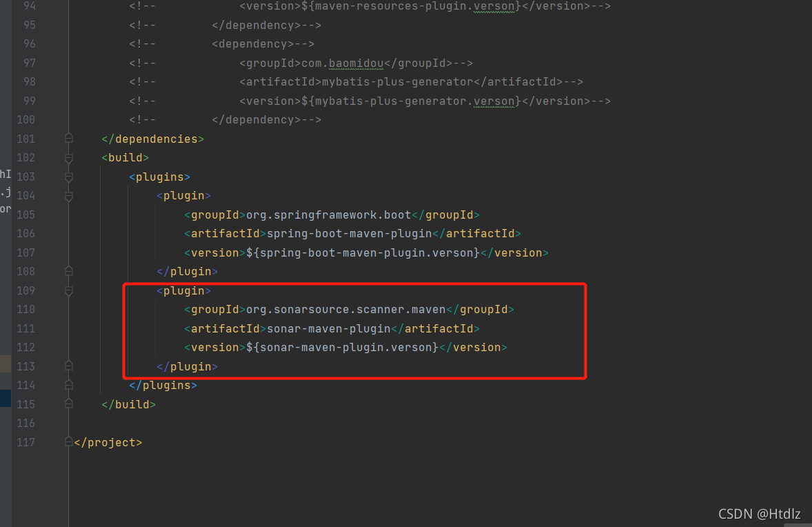Screen dimensions: 812x527
Task: Click the fold marker next to </project>
Action: [68, 442]
